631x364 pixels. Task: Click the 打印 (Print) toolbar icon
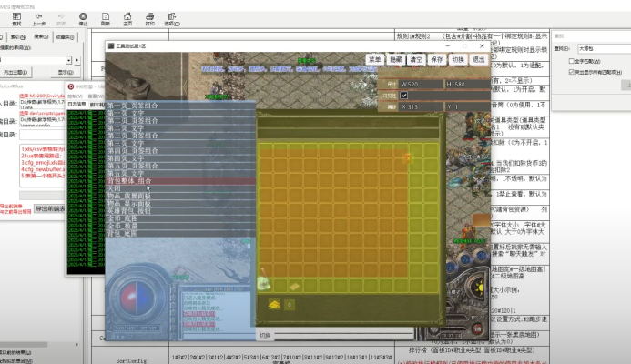click(149, 15)
